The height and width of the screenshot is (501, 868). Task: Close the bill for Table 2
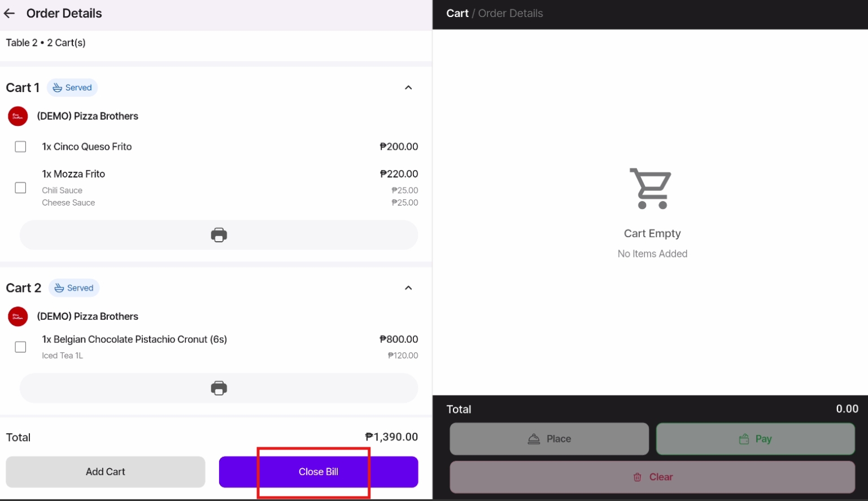[319, 472]
